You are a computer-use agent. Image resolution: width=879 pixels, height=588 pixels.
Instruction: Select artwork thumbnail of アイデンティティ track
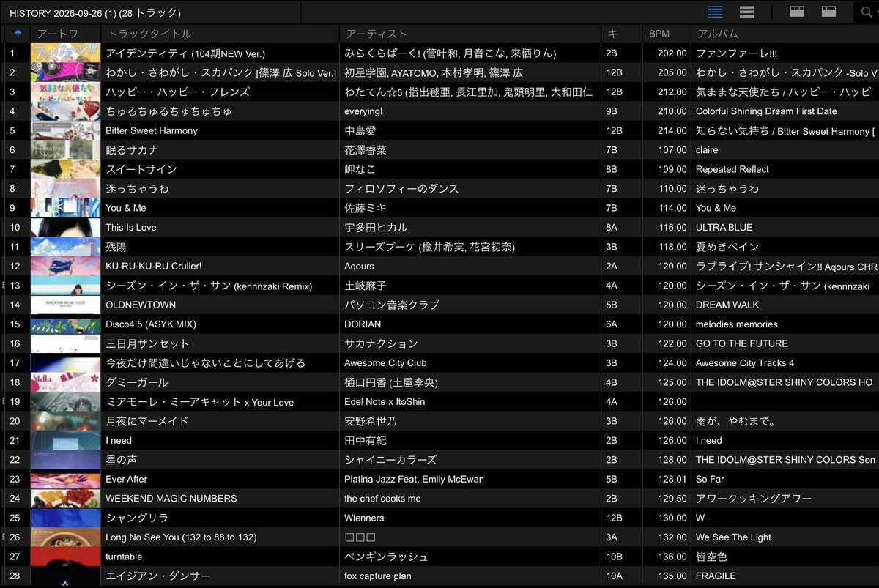click(65, 53)
